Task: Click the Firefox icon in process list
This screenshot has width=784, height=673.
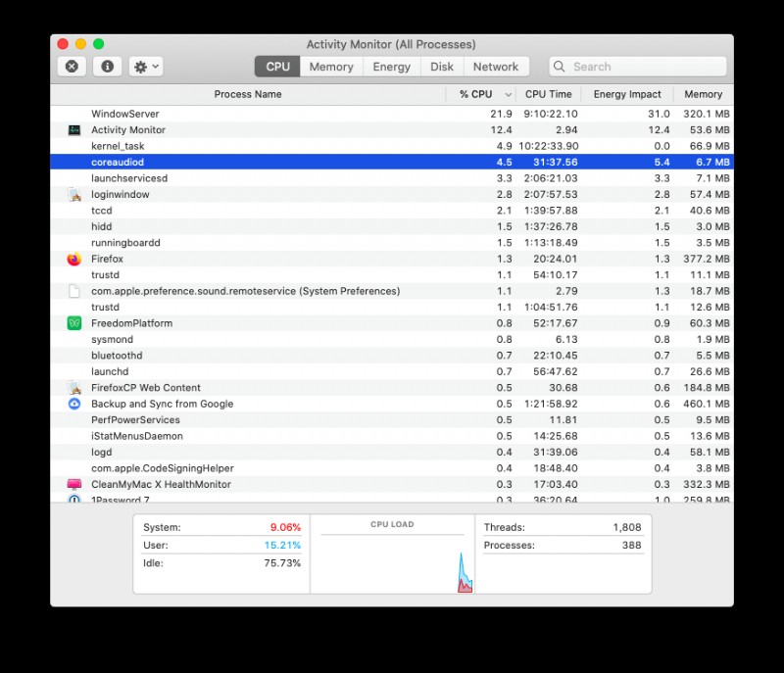Action: (x=74, y=259)
